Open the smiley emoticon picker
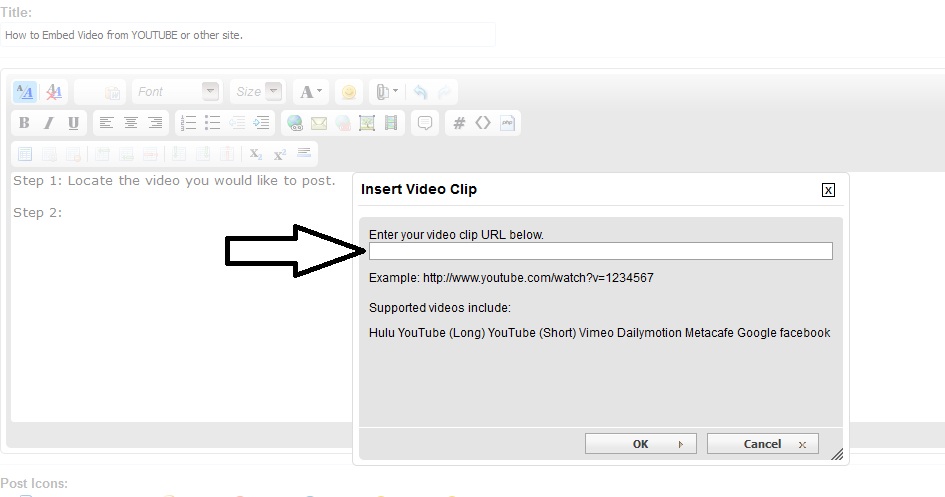Viewport: 945px width, 497px height. click(x=348, y=92)
